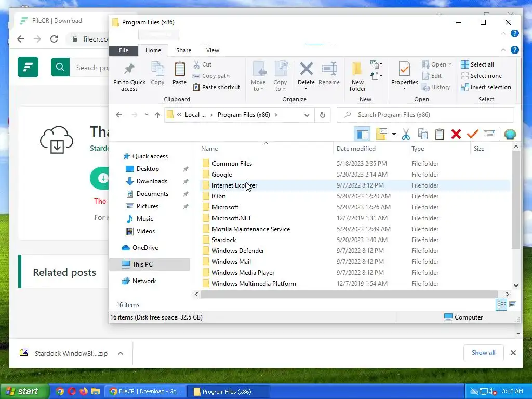Click Select all in ribbon
Screen dimensions: 532x399
tap(477, 64)
